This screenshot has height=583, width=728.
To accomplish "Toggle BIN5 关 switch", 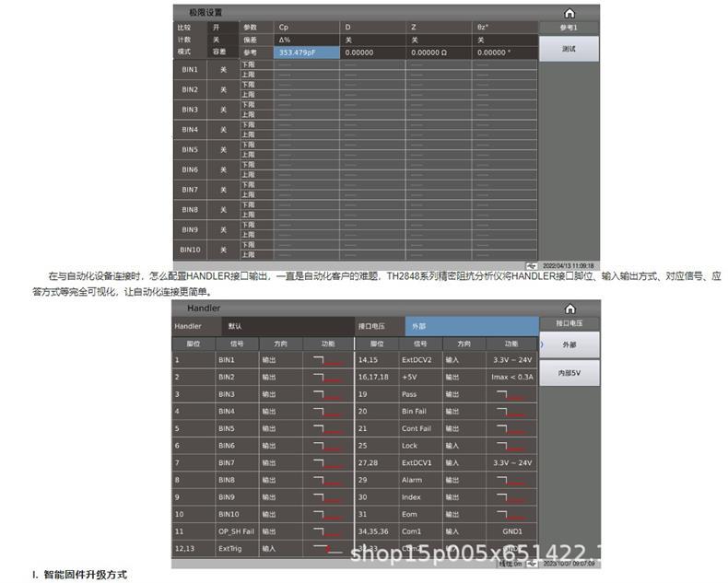I will pos(223,149).
